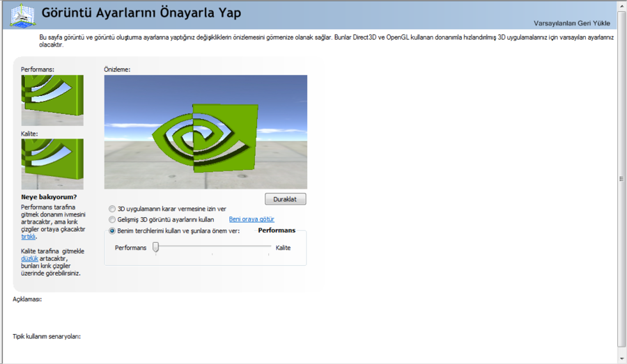Screen dimensions: 627x364
Task: Choose 'Gelişmiş 3D görüntü ayarlarını kullan' radio
Action: click(x=112, y=219)
